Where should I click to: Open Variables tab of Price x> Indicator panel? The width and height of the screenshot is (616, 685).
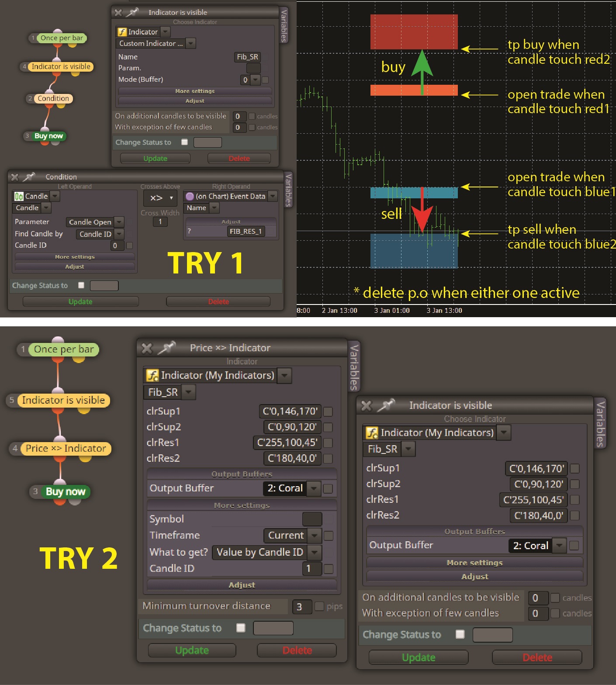[354, 367]
